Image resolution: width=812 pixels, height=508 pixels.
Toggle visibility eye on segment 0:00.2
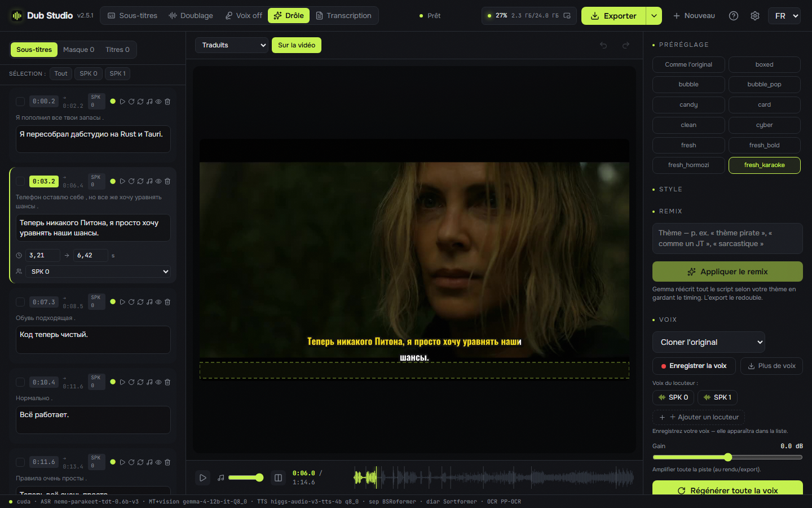pyautogui.click(x=158, y=102)
